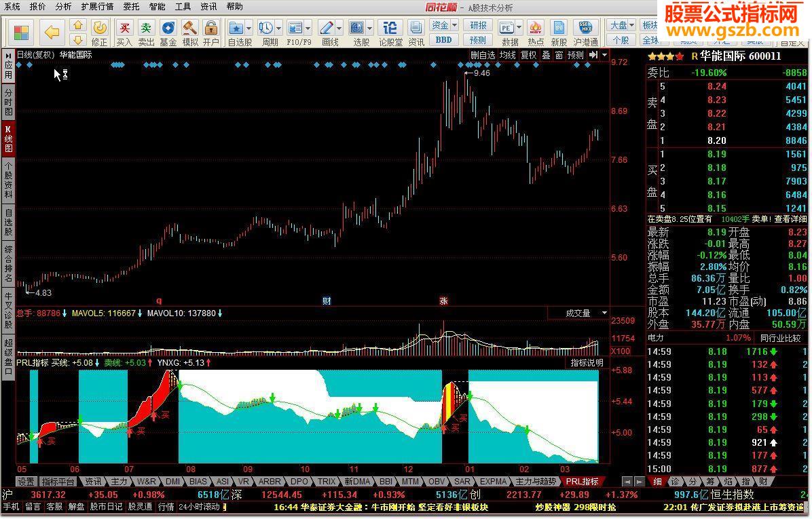Click the BBD button
812x519 pixels.
[x=444, y=40]
